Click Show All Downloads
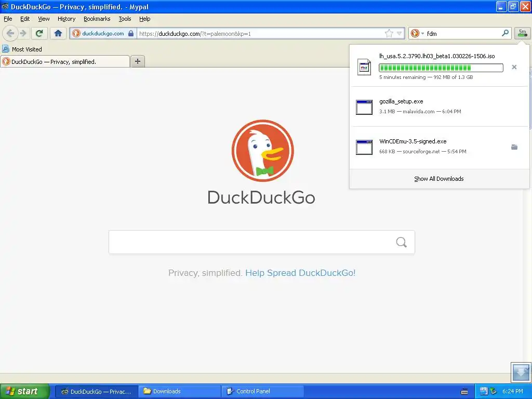Viewport: 532px width, 399px height. (x=438, y=179)
